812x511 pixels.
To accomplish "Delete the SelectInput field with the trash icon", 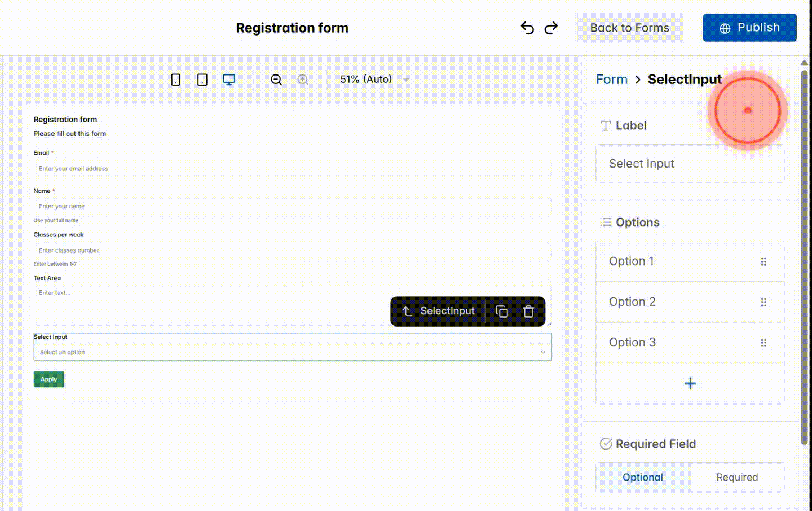I will [528, 311].
